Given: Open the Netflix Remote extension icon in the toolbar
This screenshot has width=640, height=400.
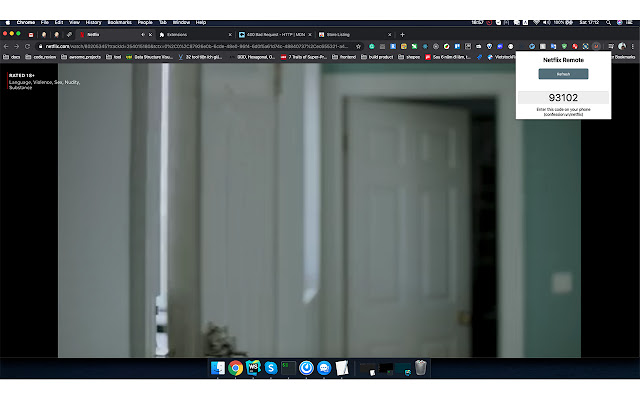Looking at the screenshot, I should pos(596,47).
